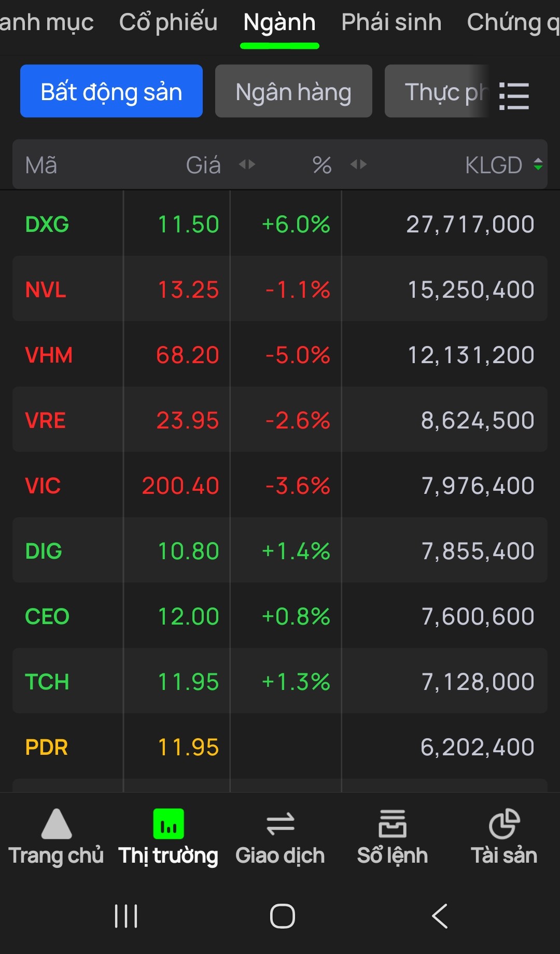Open Tài sản assets icon
This screenshot has height=954, width=560.
[504, 824]
